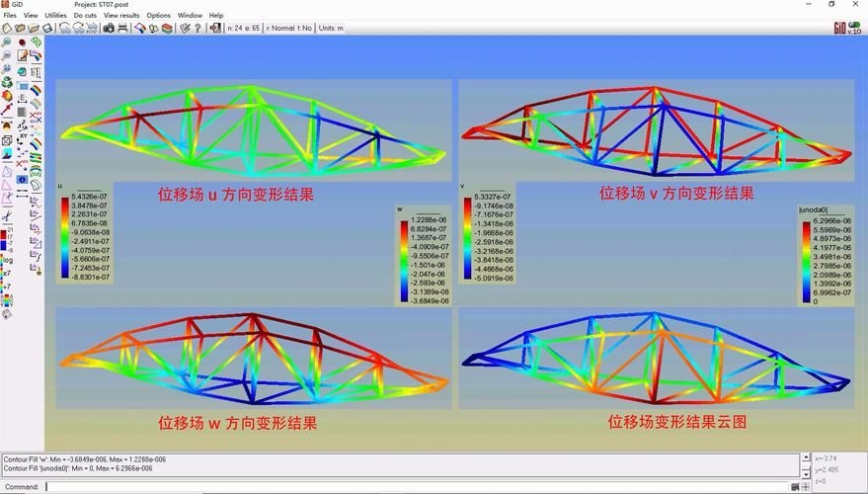
Task: Click the printer icon in toolbar
Action: pos(122,29)
